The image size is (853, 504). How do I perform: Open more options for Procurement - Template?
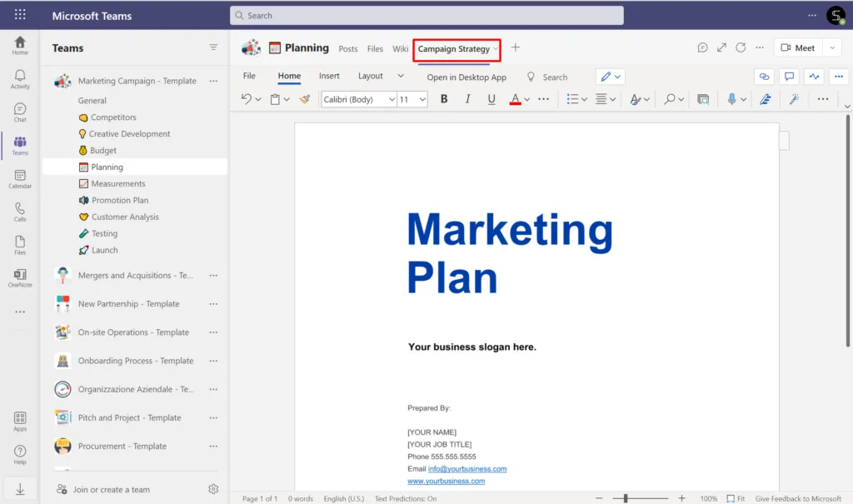pyautogui.click(x=213, y=446)
